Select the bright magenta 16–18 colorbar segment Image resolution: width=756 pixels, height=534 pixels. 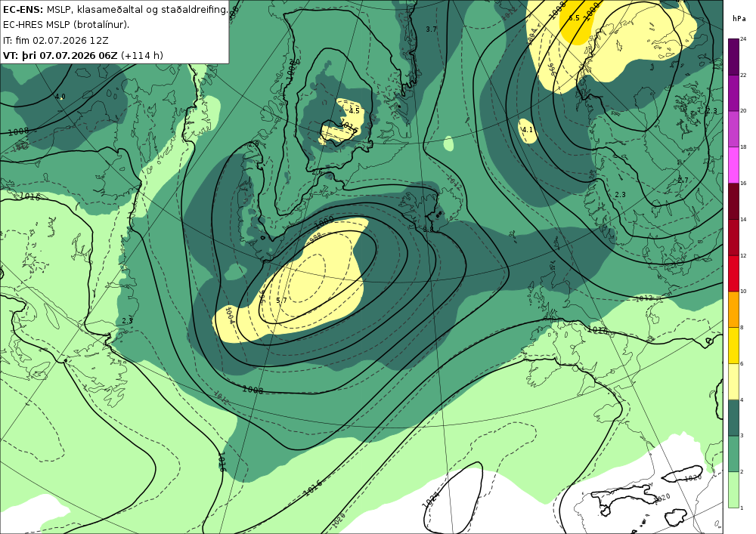733,165
